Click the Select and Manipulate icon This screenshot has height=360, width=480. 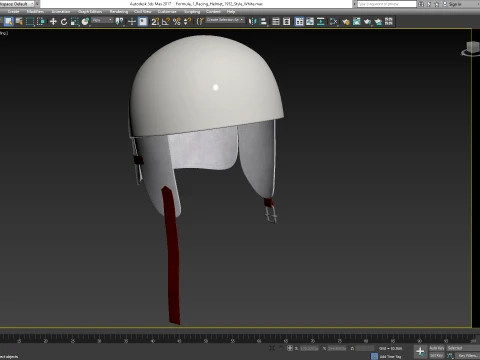(x=132, y=22)
